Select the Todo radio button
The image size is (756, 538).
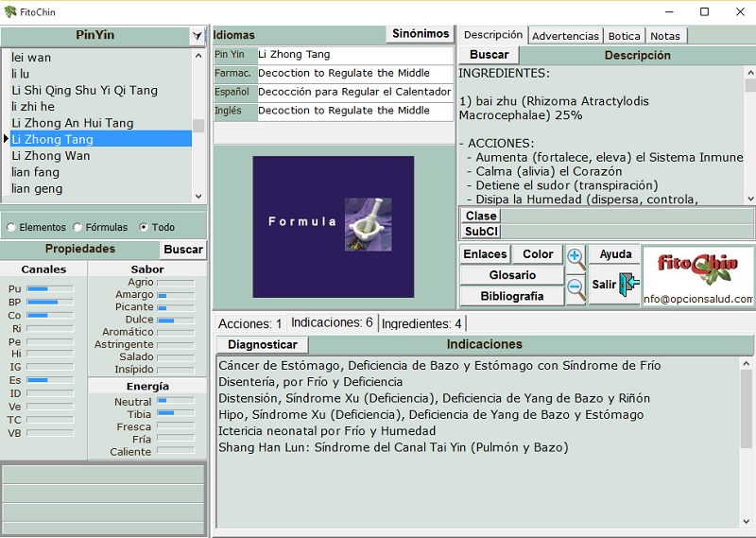[144, 228]
